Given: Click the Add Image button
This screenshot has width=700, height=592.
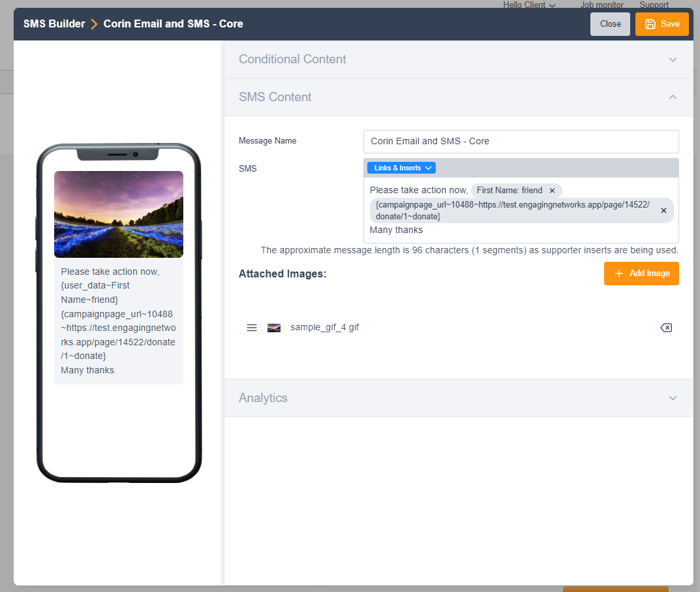Looking at the screenshot, I should 641,273.
